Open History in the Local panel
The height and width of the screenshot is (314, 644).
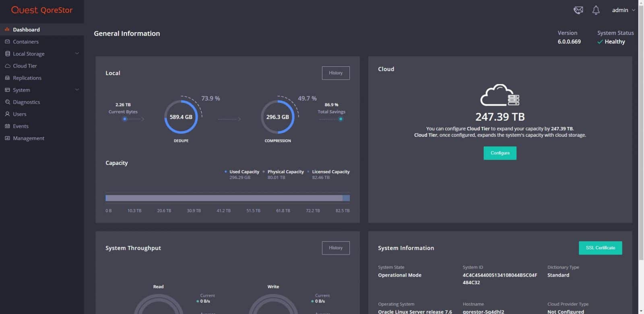[x=336, y=73]
